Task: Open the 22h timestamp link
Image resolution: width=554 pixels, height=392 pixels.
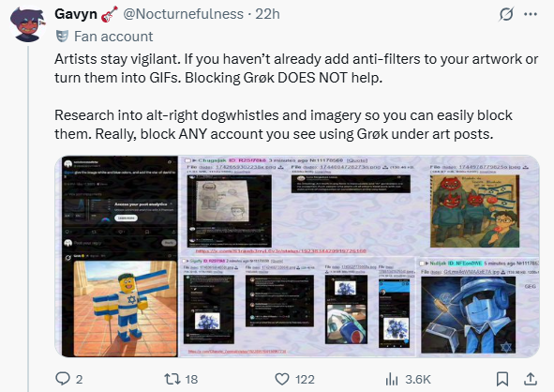Action: click(267, 14)
